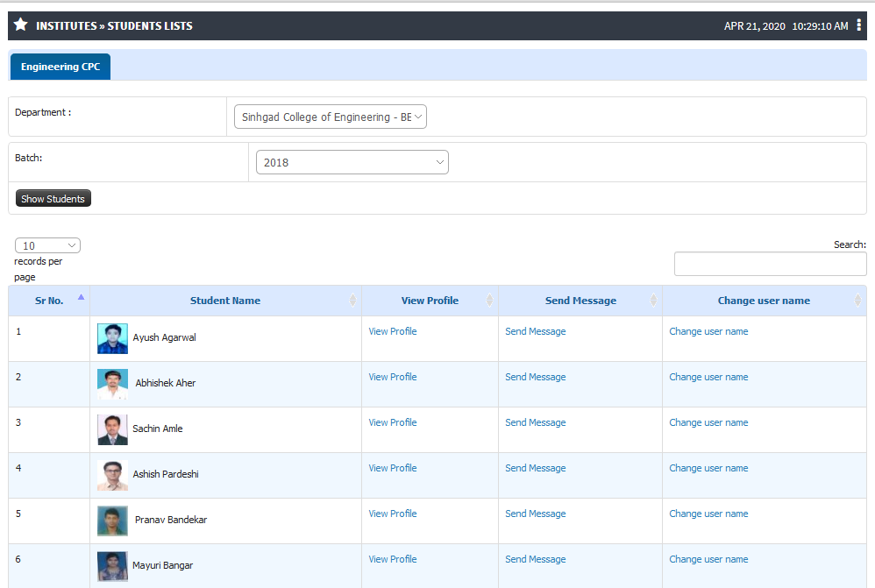Send Message to Mayuri Bangar

[536, 560]
